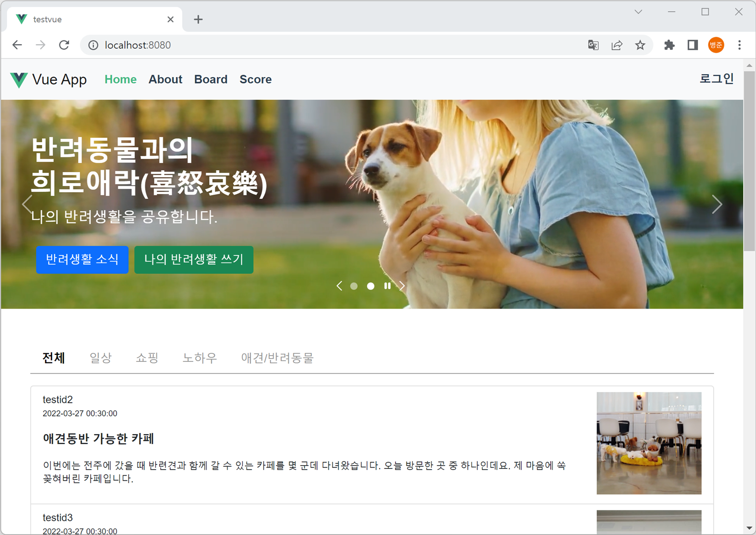The width and height of the screenshot is (756, 535).
Task: Click the green 나의 반려생활 쓰기 button
Action: 194,260
